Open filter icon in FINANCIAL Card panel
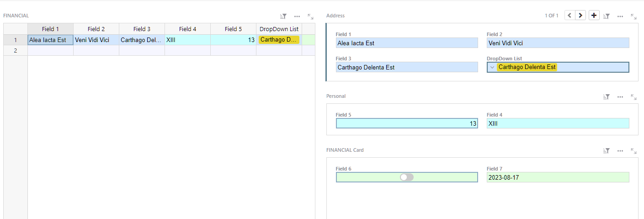The height and width of the screenshot is (219, 644). [x=607, y=150]
